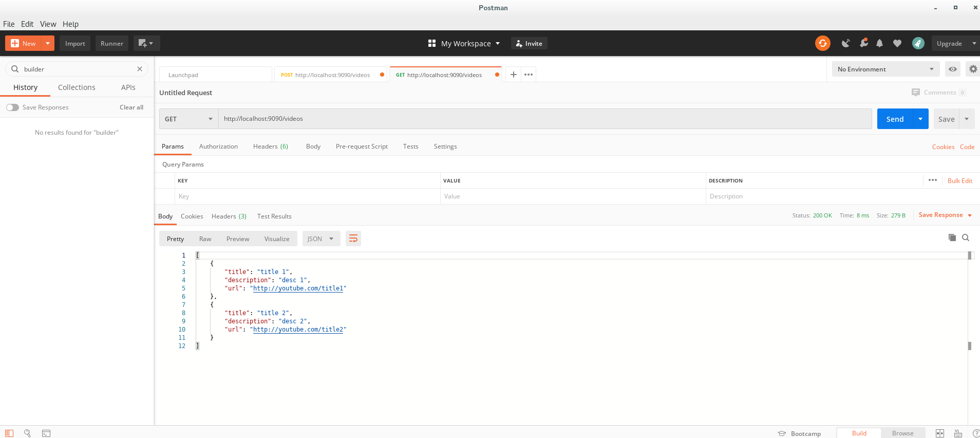Click the search magnifier in sidebar filter
This screenshot has width=980, height=438.
tap(15, 69)
